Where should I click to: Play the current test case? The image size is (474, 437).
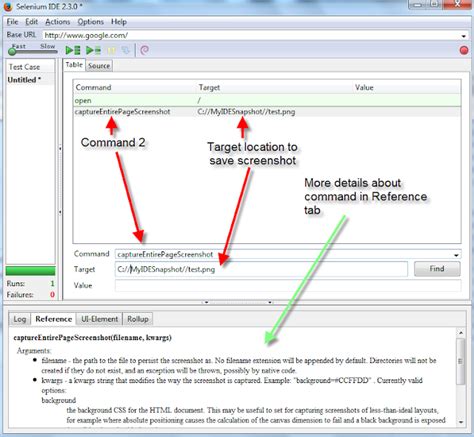(x=93, y=51)
